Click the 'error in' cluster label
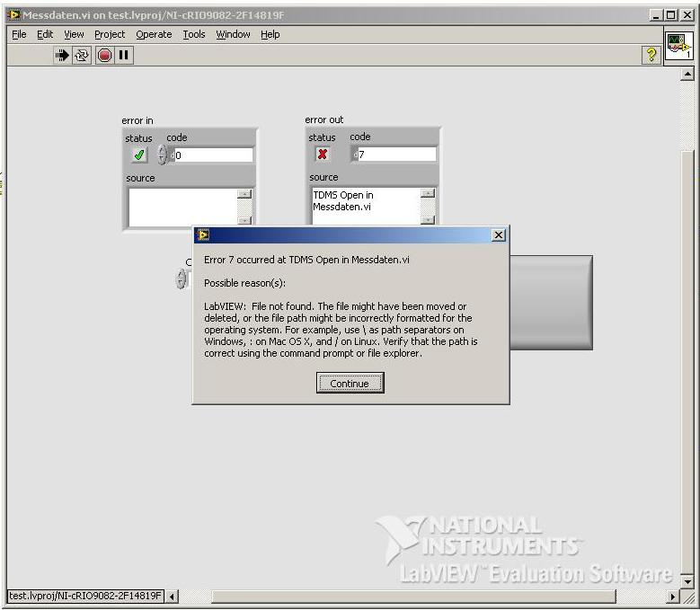The width and height of the screenshot is (700, 610). [x=137, y=120]
